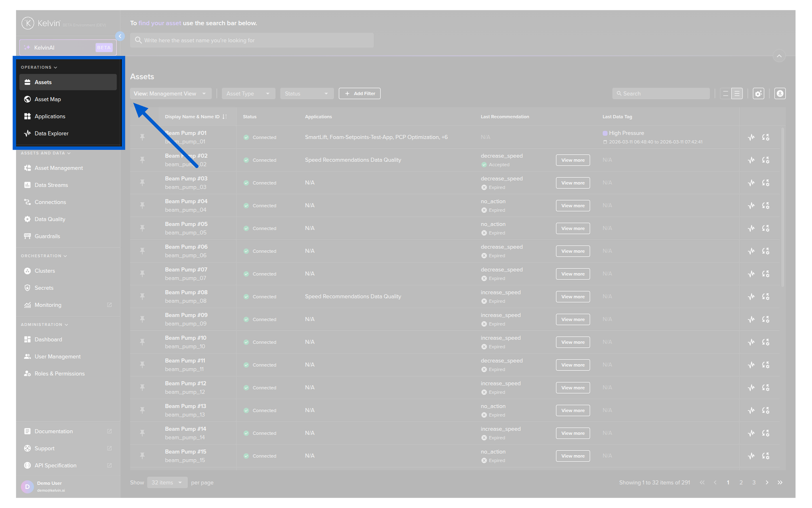This screenshot has width=812, height=508.
Task: Pin the Beam Pump #05 asset
Action: 142,228
